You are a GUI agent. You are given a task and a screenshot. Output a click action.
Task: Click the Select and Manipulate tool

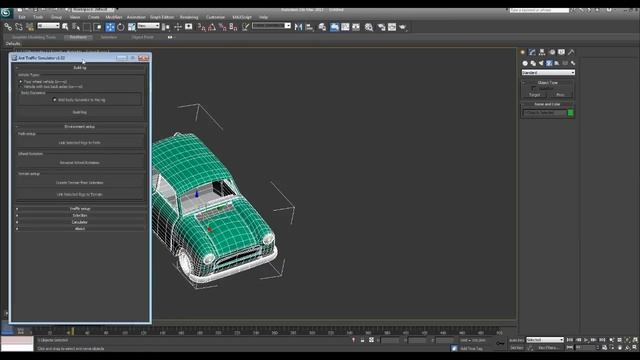(x=178, y=27)
